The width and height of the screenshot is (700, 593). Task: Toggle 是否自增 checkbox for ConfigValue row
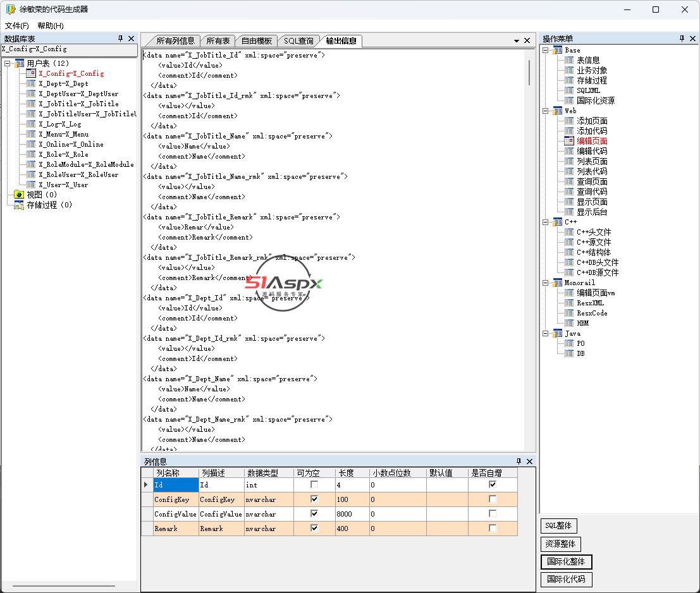(x=493, y=513)
